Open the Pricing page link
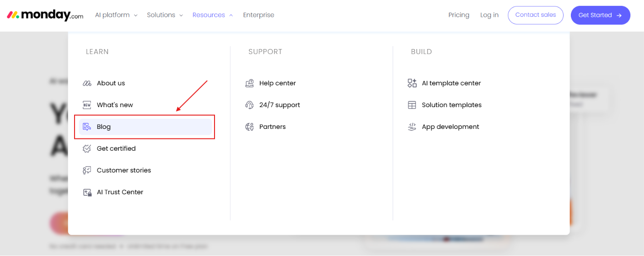The image size is (644, 256). [459, 15]
